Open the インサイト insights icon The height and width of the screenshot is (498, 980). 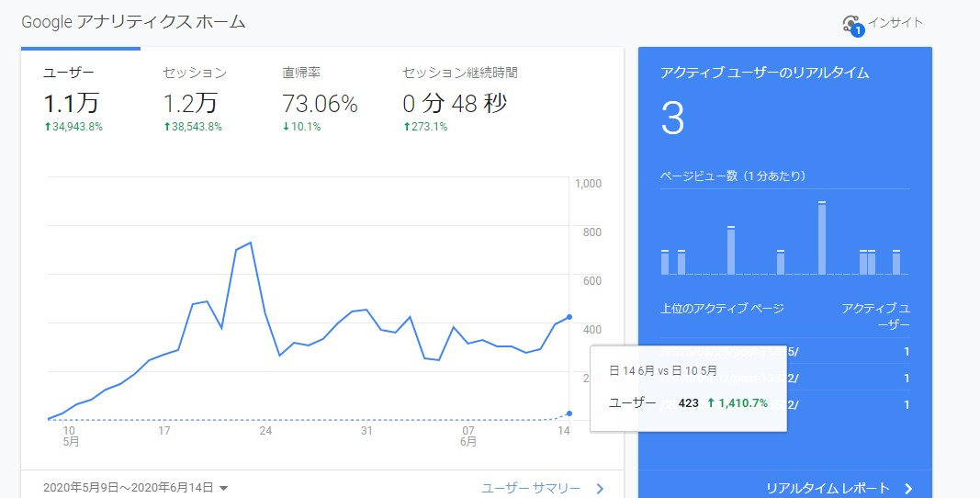tap(850, 24)
